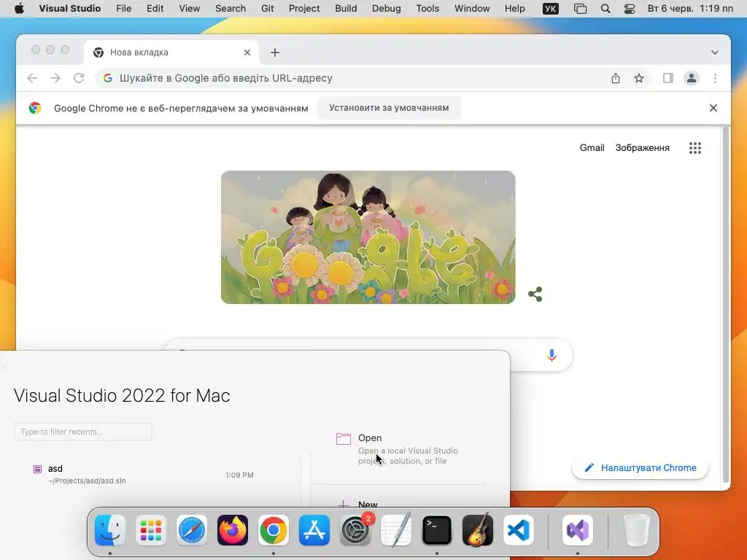Open the View menu
The image size is (747, 560).
(189, 9)
